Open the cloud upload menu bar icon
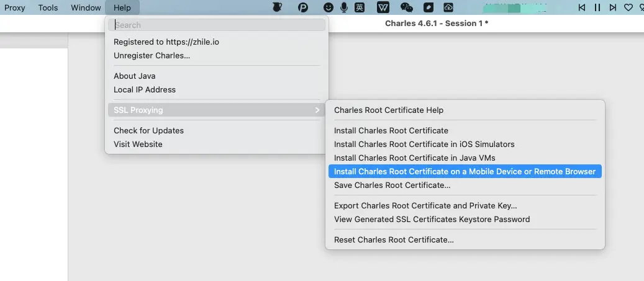The height and width of the screenshot is (281, 644). click(x=448, y=7)
